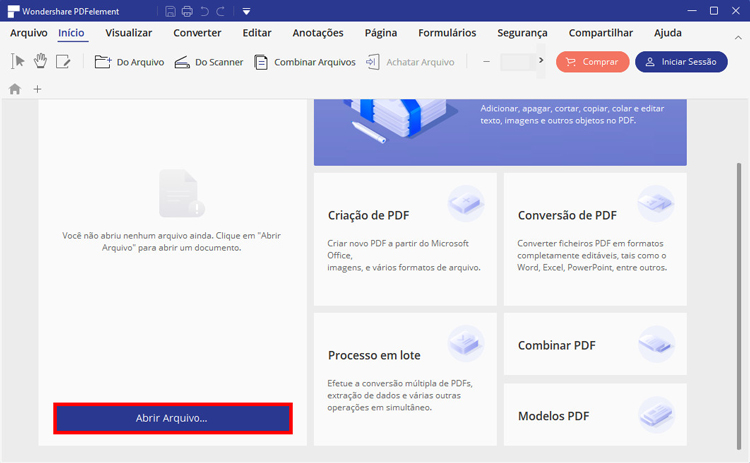This screenshot has width=750, height=463.
Task: Open the Visualizar tab
Action: 129,33
